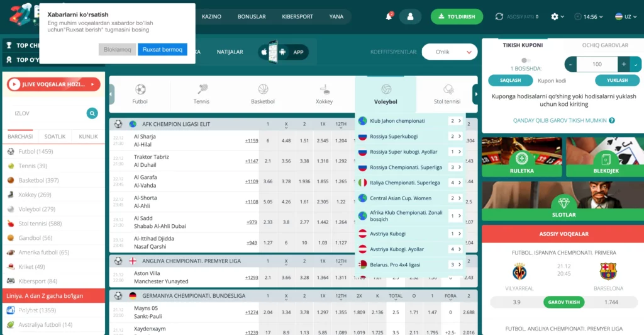
Task: Go to KIBERSPORT section
Action: pos(297,16)
